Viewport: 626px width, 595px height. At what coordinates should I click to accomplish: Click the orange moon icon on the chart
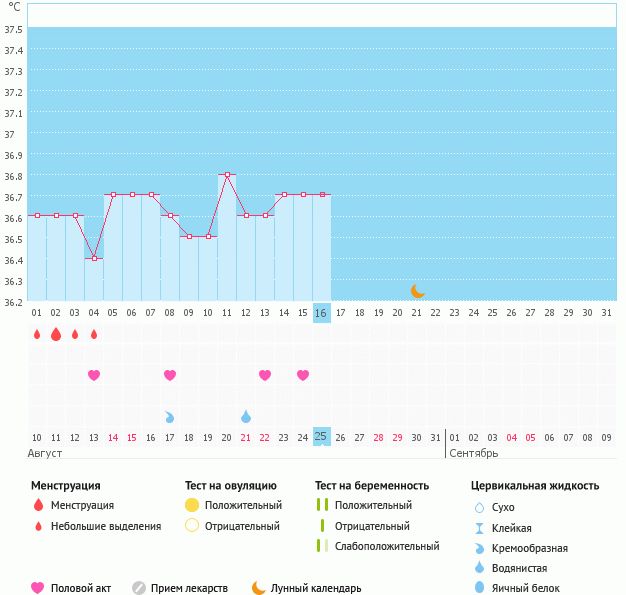(418, 291)
